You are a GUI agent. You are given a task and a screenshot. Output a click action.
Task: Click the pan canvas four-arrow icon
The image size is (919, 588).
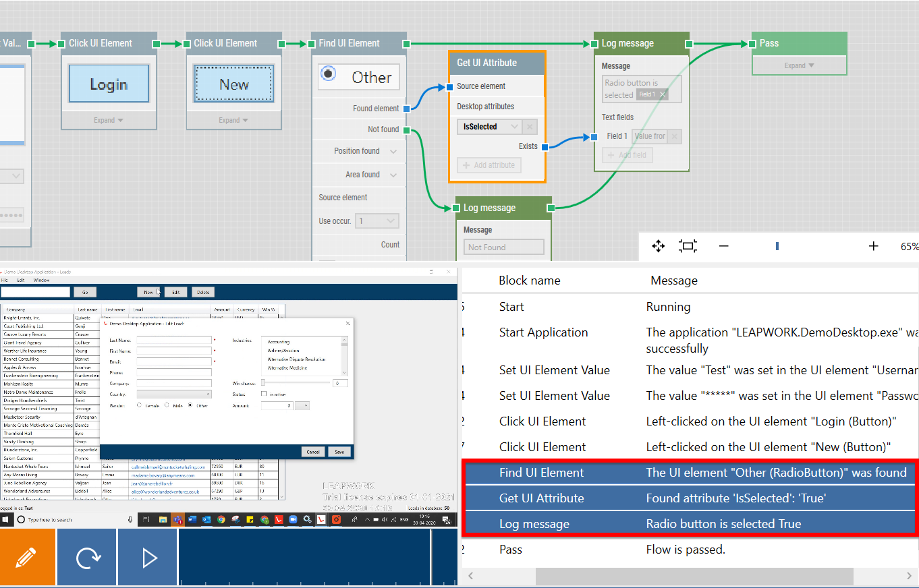click(x=659, y=246)
